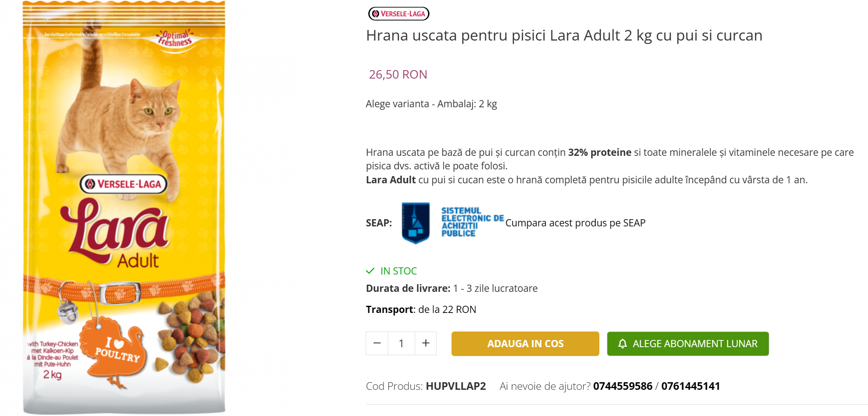Click the SEAP shield emblem icon
Image resolution: width=868 pixels, height=416 pixels.
pyautogui.click(x=416, y=223)
